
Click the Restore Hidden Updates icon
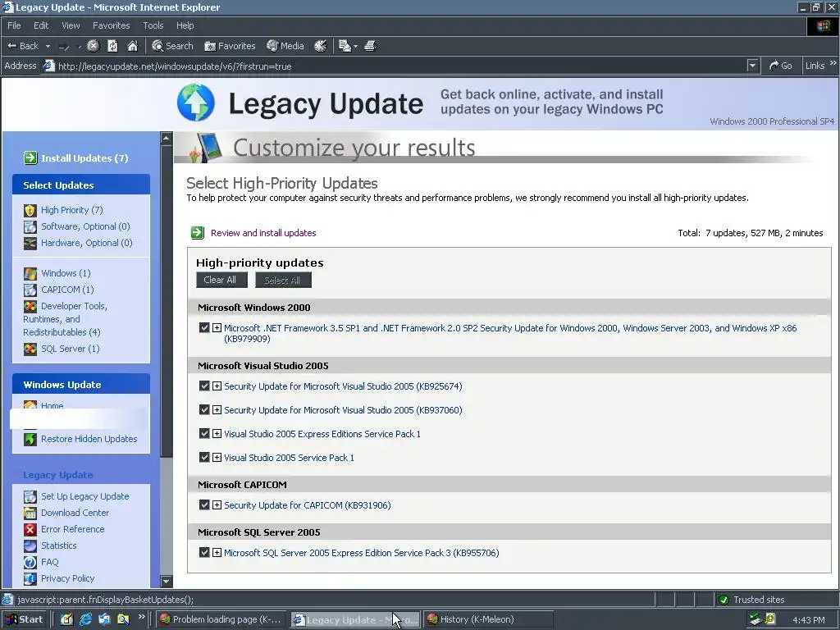pyautogui.click(x=30, y=440)
